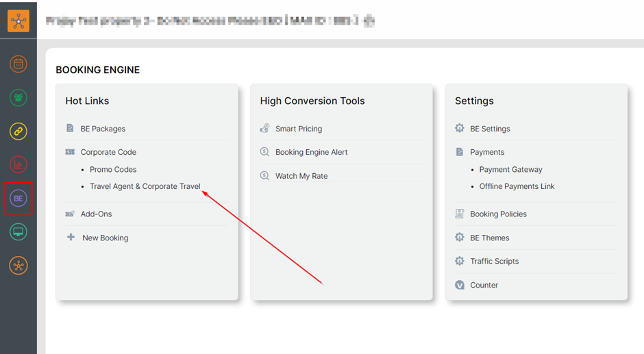644x354 pixels.
Task: Click the teal monitor sidebar icon
Action: pyautogui.click(x=18, y=232)
